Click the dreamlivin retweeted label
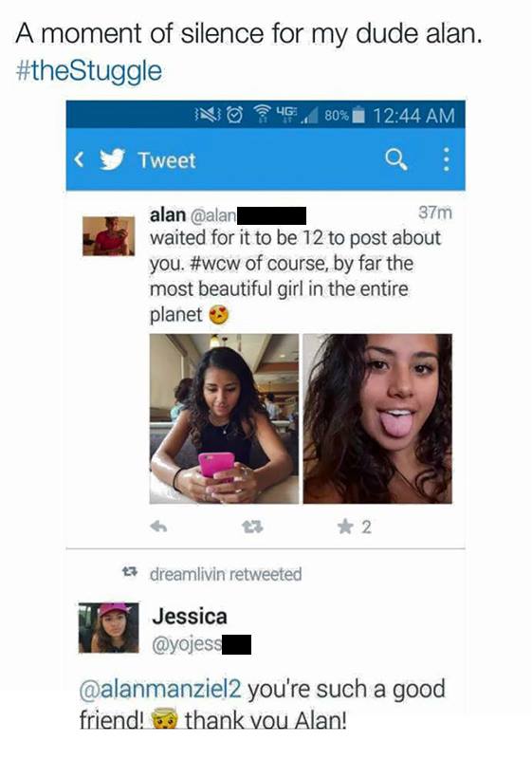The width and height of the screenshot is (532, 759). point(226,574)
